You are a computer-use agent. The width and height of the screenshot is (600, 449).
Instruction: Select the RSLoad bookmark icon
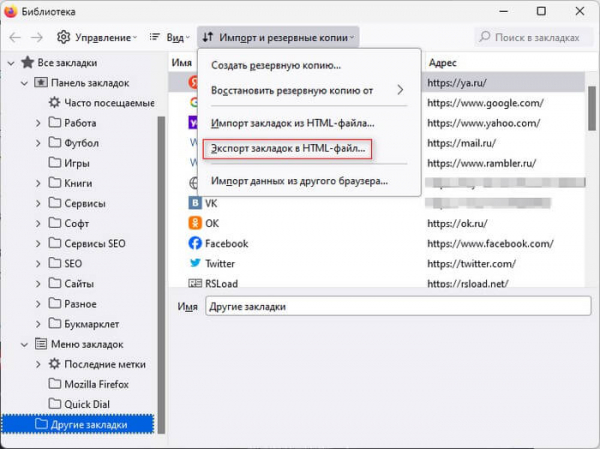pos(195,283)
